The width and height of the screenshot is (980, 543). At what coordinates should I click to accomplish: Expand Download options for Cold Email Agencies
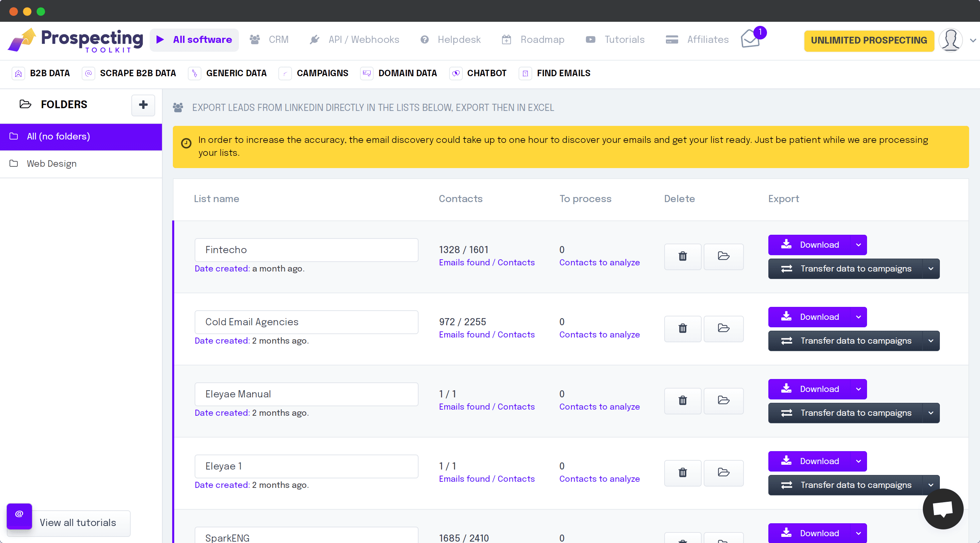858,317
